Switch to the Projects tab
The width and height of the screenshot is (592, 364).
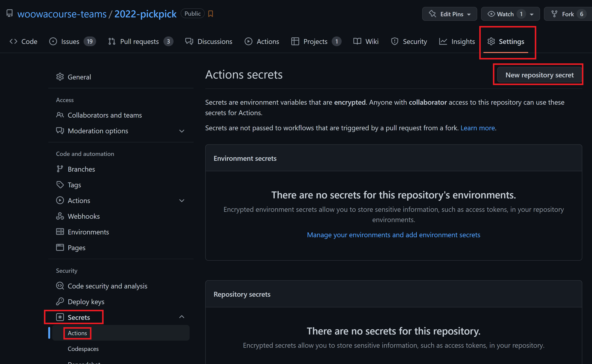tap(316, 41)
